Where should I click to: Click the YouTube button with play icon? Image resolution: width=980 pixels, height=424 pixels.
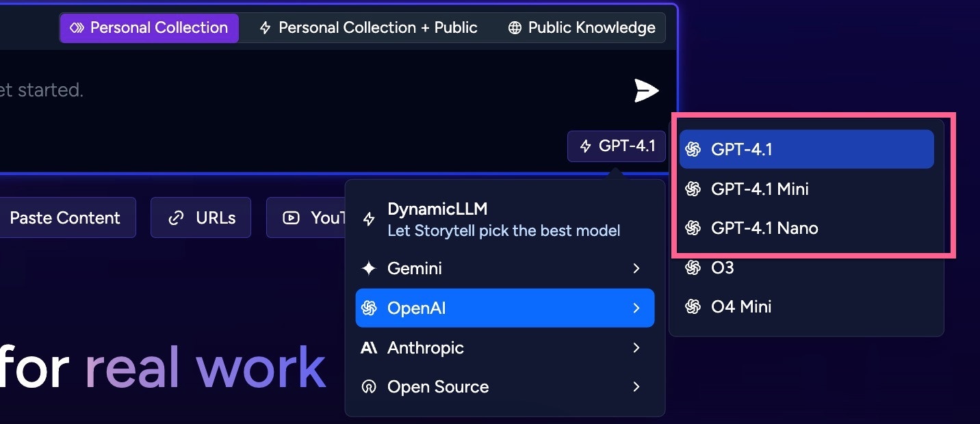point(307,217)
